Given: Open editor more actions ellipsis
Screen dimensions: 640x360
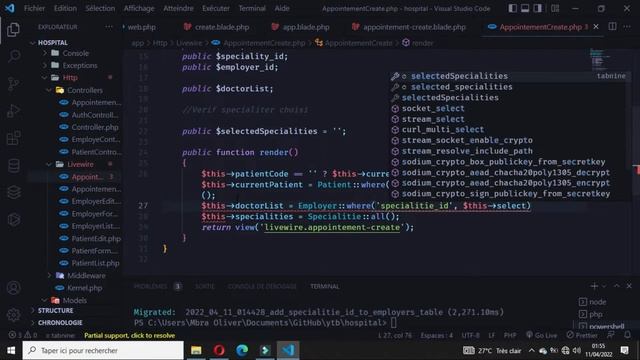Looking at the screenshot, I should (x=627, y=27).
